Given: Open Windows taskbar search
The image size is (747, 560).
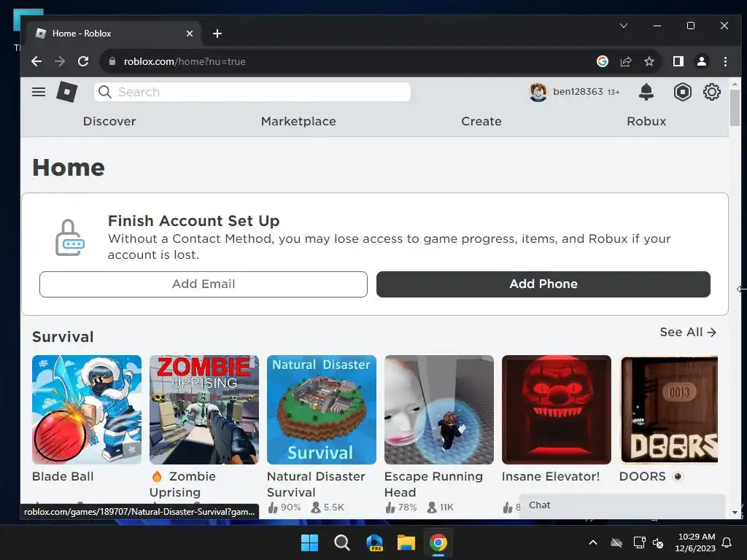Looking at the screenshot, I should 341,542.
